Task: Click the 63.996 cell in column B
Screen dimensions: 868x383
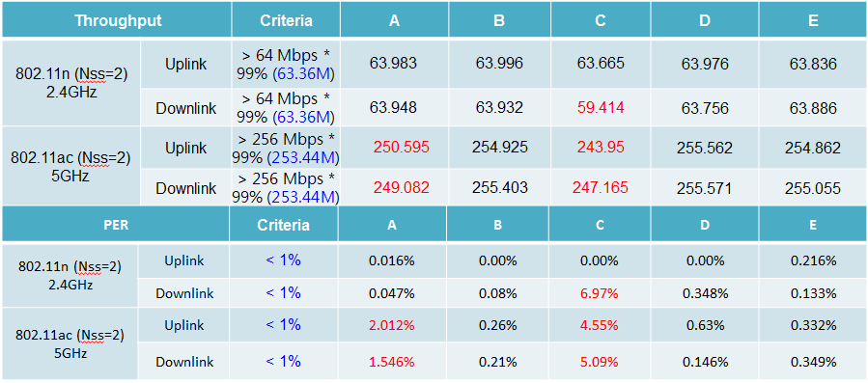Action: click(x=499, y=64)
